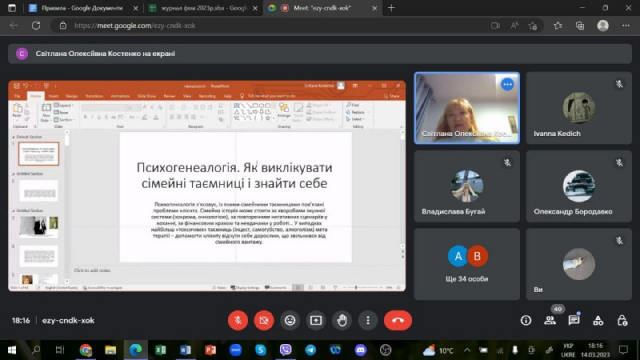Viewport: 640px width, 360px height.
Task: Open more options three-dot menu
Action: [x=368, y=320]
